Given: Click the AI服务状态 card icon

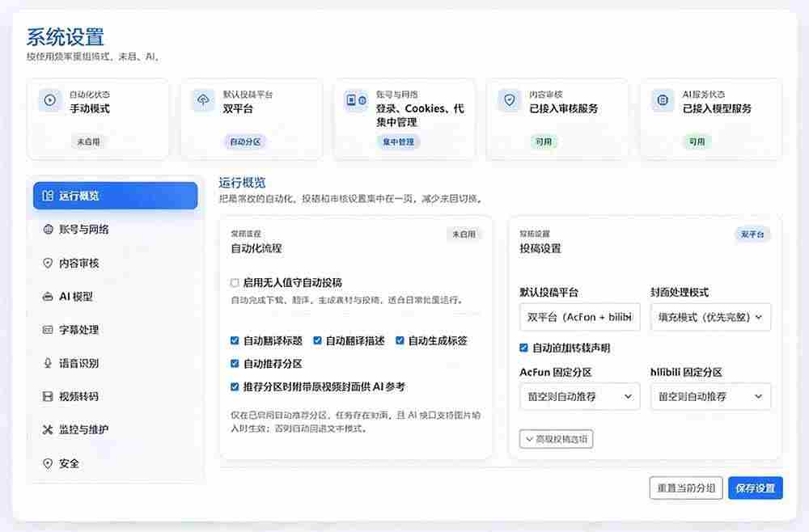Looking at the screenshot, I should tap(663, 100).
